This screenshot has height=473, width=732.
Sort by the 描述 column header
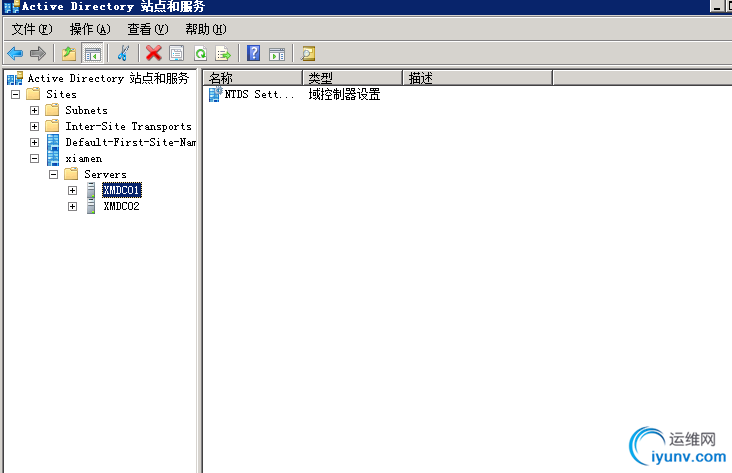(x=477, y=78)
